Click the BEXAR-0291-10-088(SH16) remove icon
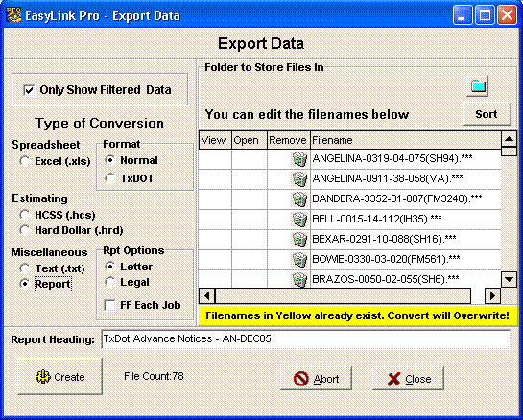The height and width of the screenshot is (420, 523). point(299,239)
